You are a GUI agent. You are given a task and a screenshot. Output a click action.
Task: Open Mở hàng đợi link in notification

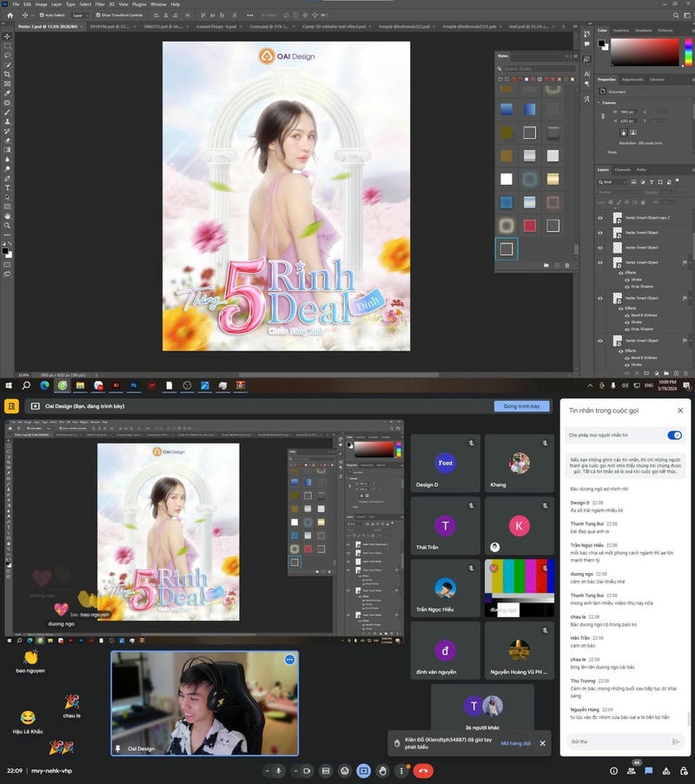click(516, 744)
